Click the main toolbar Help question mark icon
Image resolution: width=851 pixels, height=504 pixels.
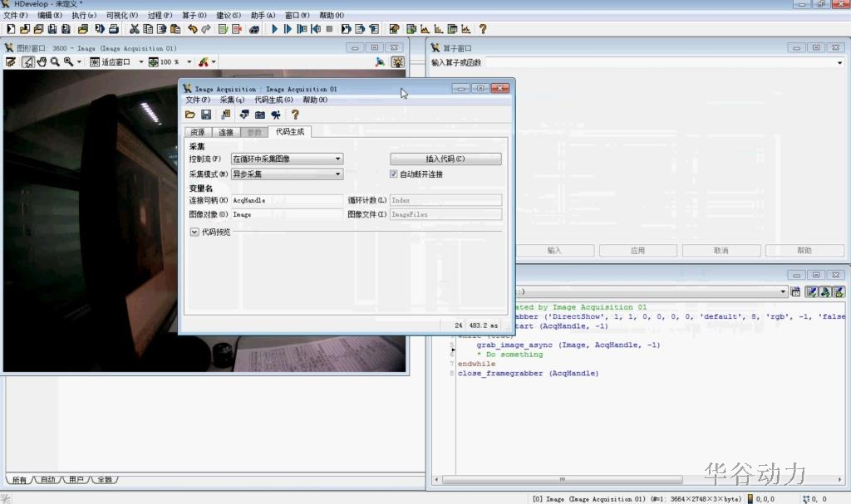pyautogui.click(x=483, y=29)
